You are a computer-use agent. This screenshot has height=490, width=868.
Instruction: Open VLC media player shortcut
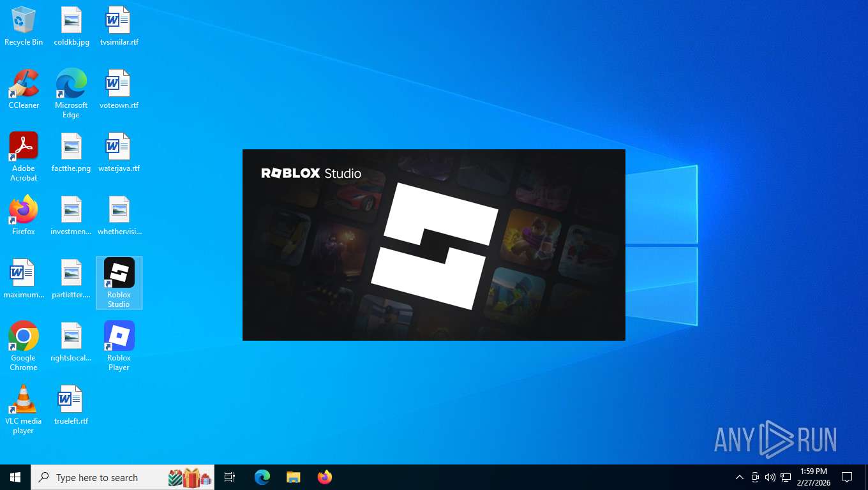[x=24, y=409]
